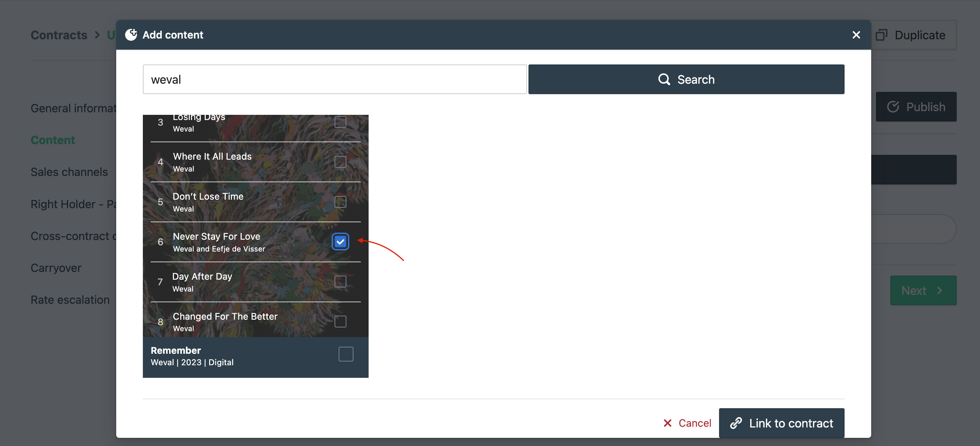Click the Search button

click(x=686, y=79)
